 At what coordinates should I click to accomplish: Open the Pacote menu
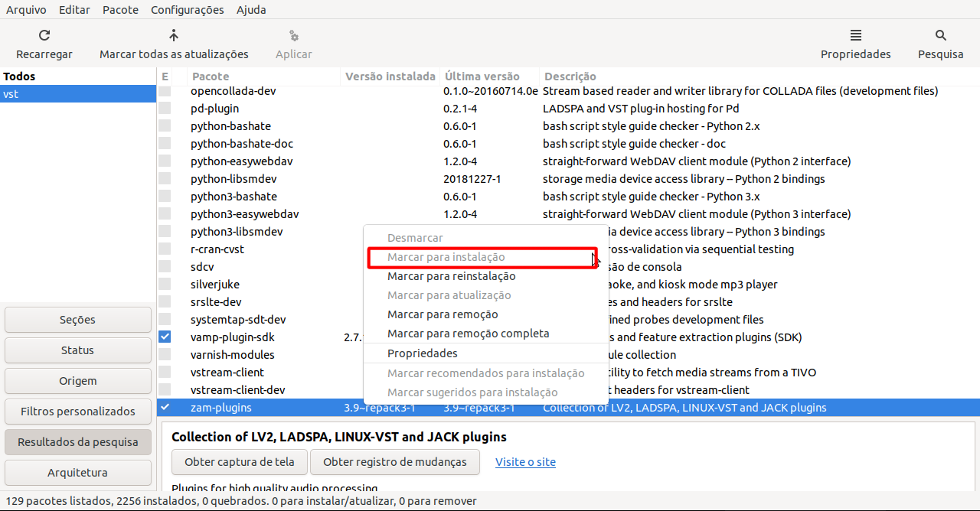(120, 10)
